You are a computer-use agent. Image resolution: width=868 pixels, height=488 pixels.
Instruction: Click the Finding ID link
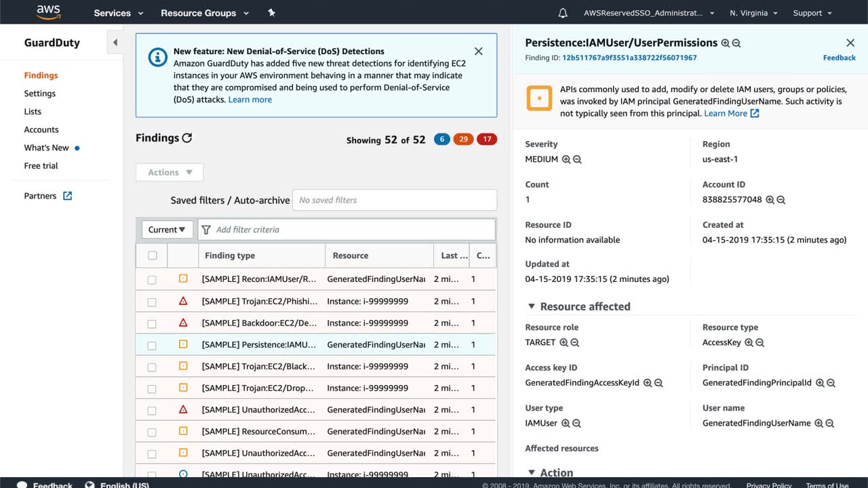click(x=629, y=58)
